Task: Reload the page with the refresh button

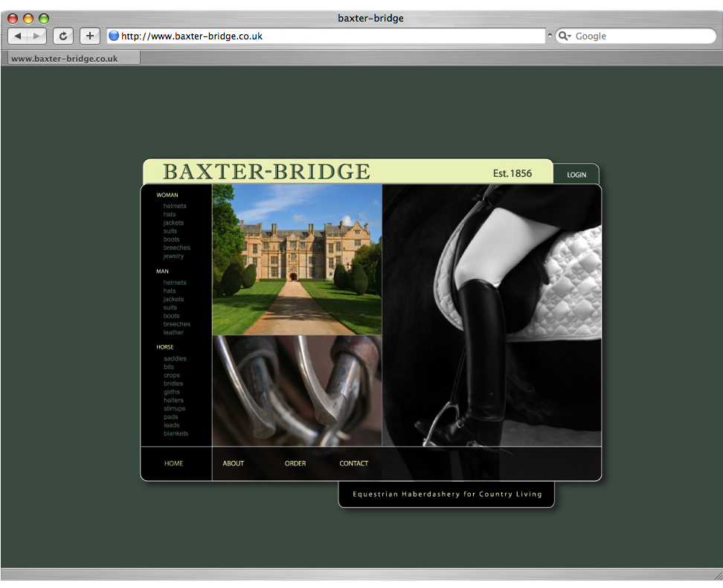Action: [63, 36]
